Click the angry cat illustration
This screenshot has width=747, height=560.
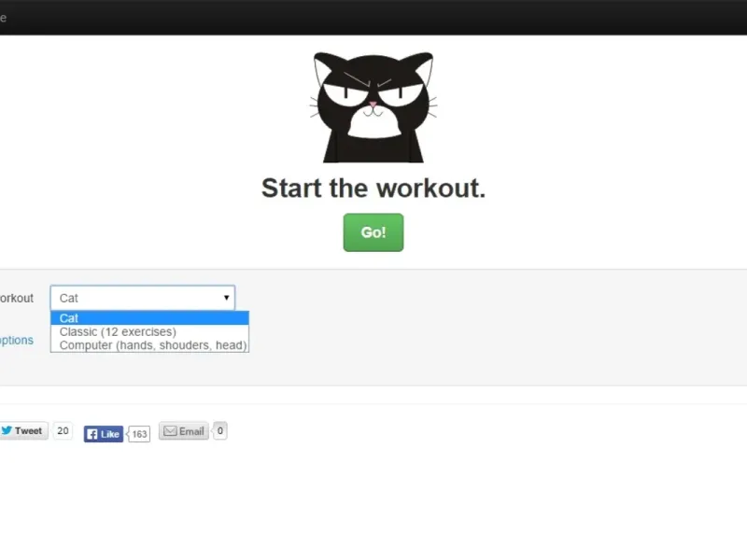373,107
